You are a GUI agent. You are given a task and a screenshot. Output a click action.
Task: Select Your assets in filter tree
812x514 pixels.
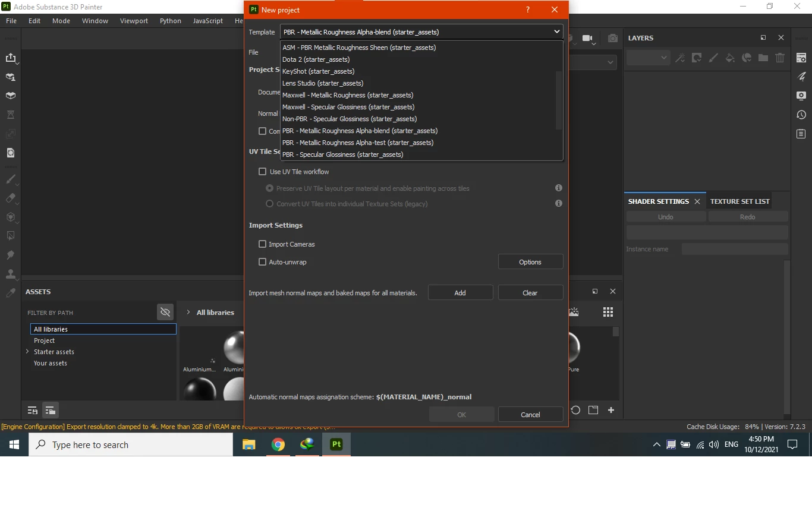point(51,363)
